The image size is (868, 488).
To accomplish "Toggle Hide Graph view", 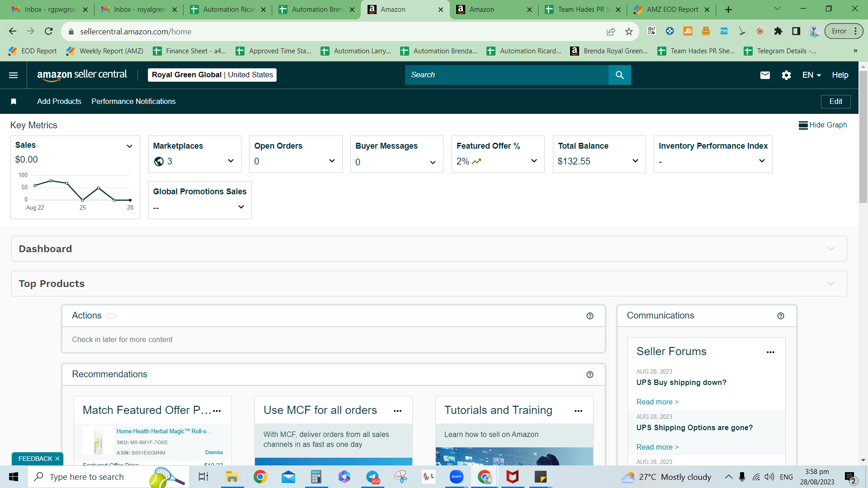I will tap(823, 125).
